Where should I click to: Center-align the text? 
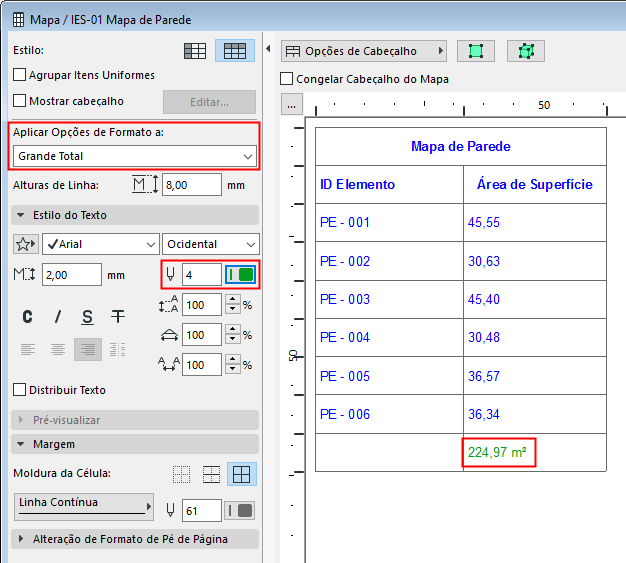click(x=58, y=350)
